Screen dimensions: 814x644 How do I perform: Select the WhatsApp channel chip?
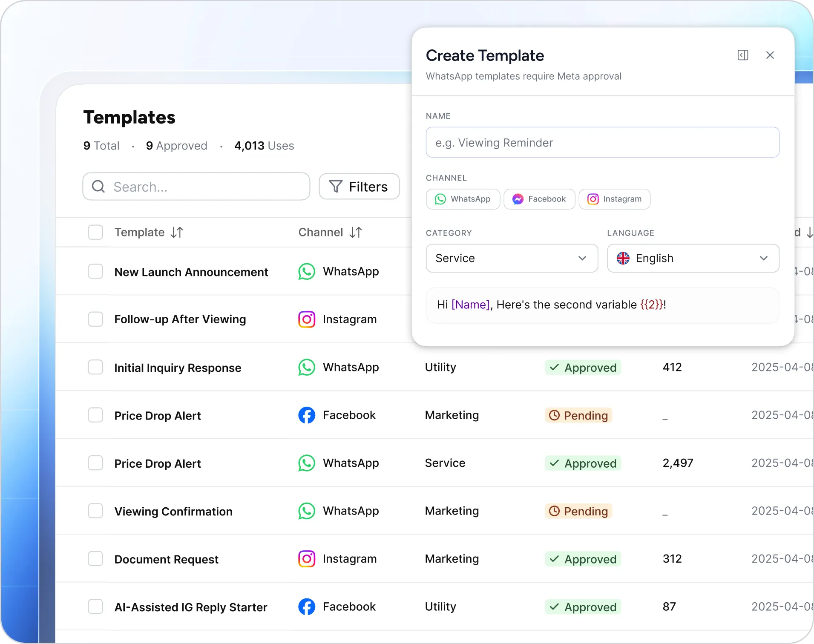[x=463, y=199]
